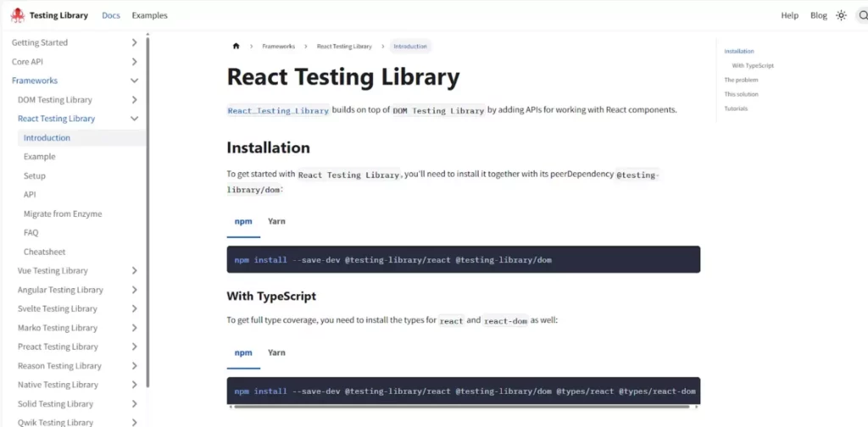Expand the Marko Testing Library chevron
The width and height of the screenshot is (868, 427).
(x=135, y=327)
